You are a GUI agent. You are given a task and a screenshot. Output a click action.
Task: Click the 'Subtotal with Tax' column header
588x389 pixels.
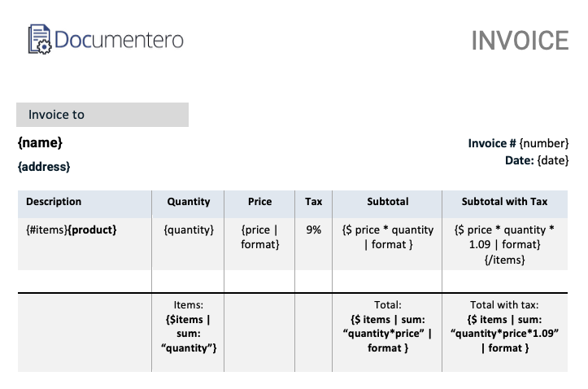tap(504, 202)
